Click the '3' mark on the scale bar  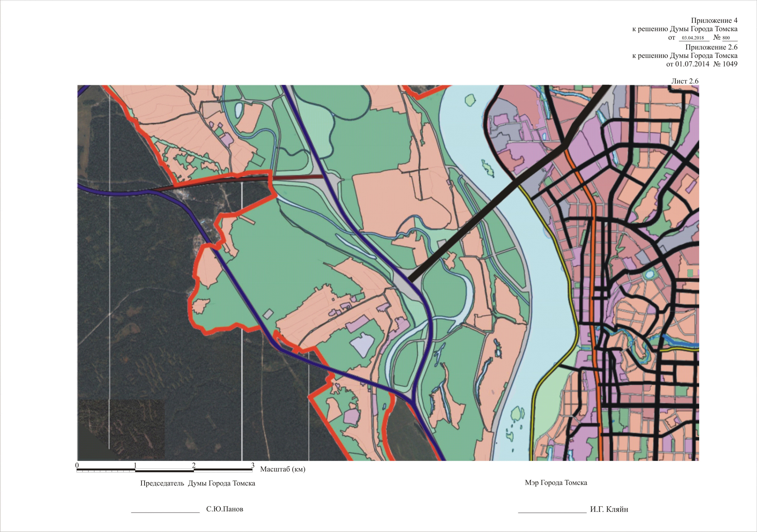pyautogui.click(x=253, y=465)
